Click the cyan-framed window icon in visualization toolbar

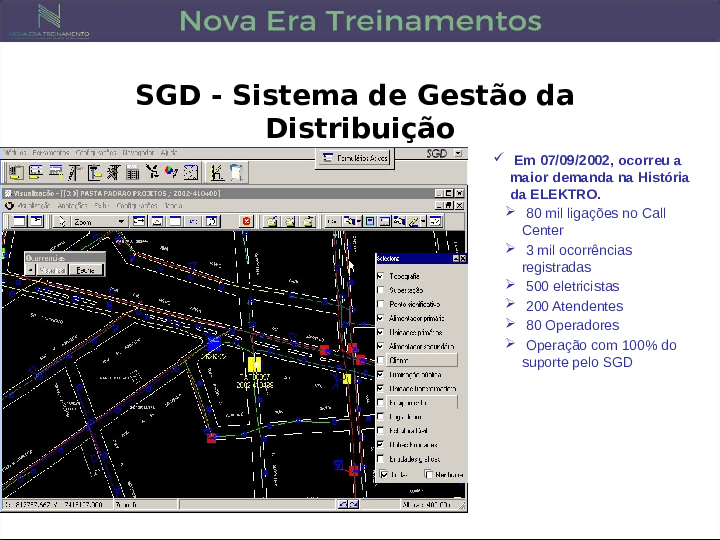coord(370,221)
